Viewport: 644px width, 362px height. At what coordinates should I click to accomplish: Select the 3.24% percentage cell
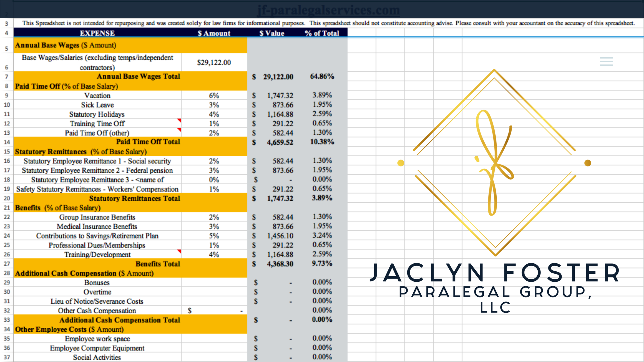pos(322,235)
